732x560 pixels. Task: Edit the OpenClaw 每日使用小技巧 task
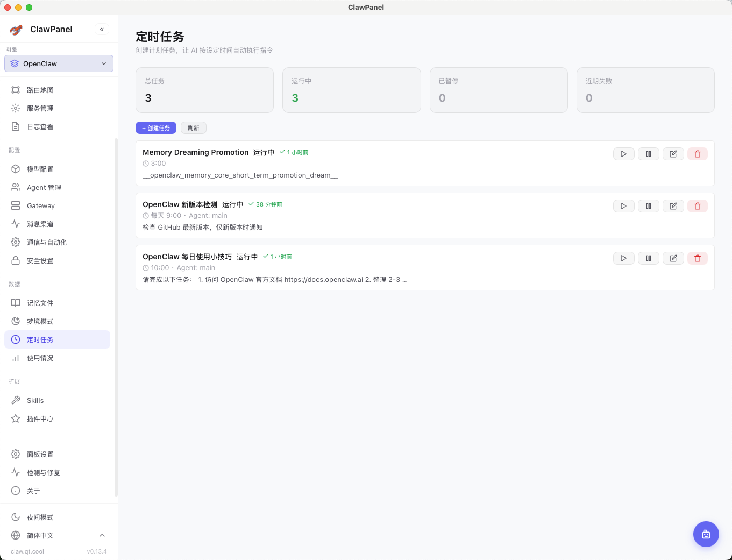[673, 258]
